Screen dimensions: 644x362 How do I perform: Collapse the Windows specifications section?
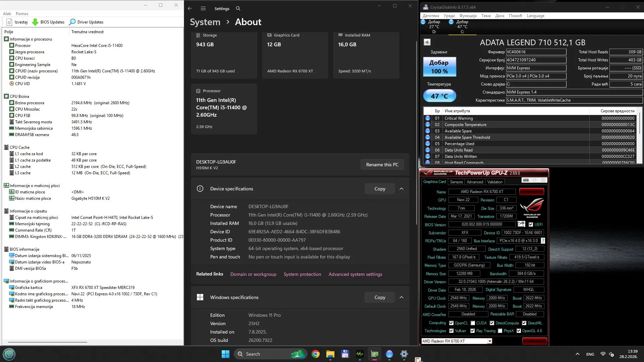401,297
